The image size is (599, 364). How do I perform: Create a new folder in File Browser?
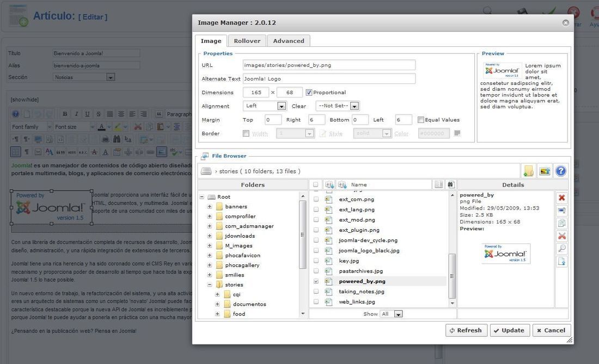(x=528, y=171)
